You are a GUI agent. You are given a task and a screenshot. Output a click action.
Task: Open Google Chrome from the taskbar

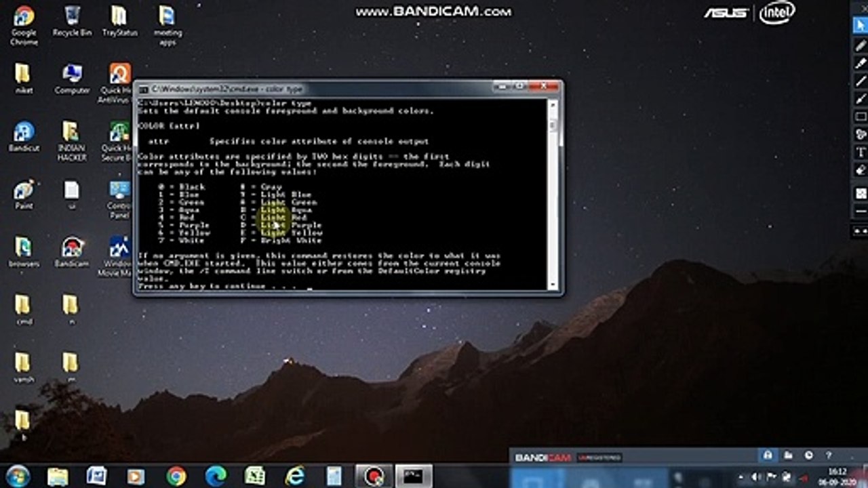(x=176, y=476)
